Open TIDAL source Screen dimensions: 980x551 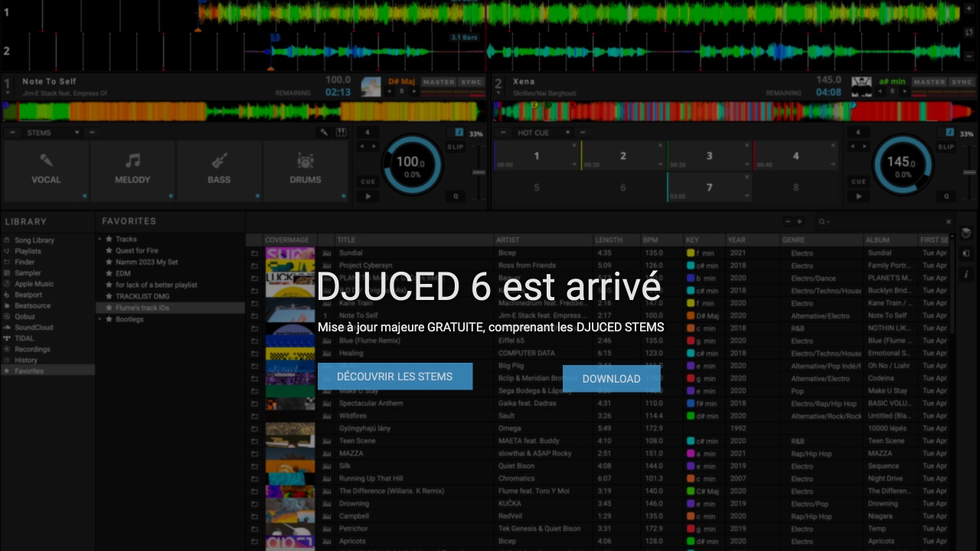[x=24, y=338]
